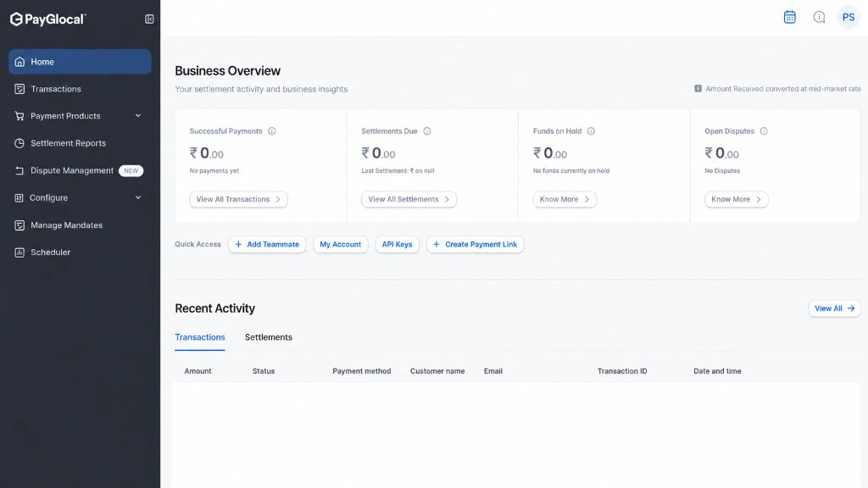Click the 'No Disputes' text
This screenshot has width=868, height=488.
(722, 171)
